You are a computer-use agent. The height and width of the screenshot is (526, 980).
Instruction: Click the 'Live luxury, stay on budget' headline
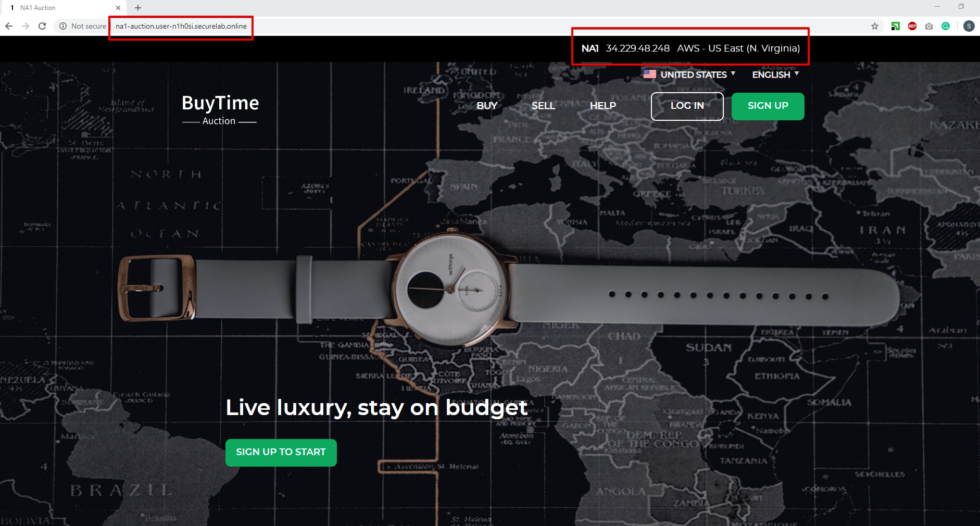coord(376,408)
